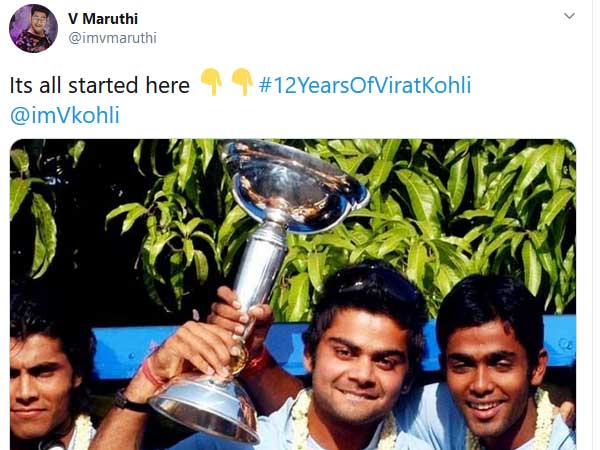Click the silver trophy cup in photo
Image resolution: width=600 pixels, height=450 pixels.
[295, 188]
